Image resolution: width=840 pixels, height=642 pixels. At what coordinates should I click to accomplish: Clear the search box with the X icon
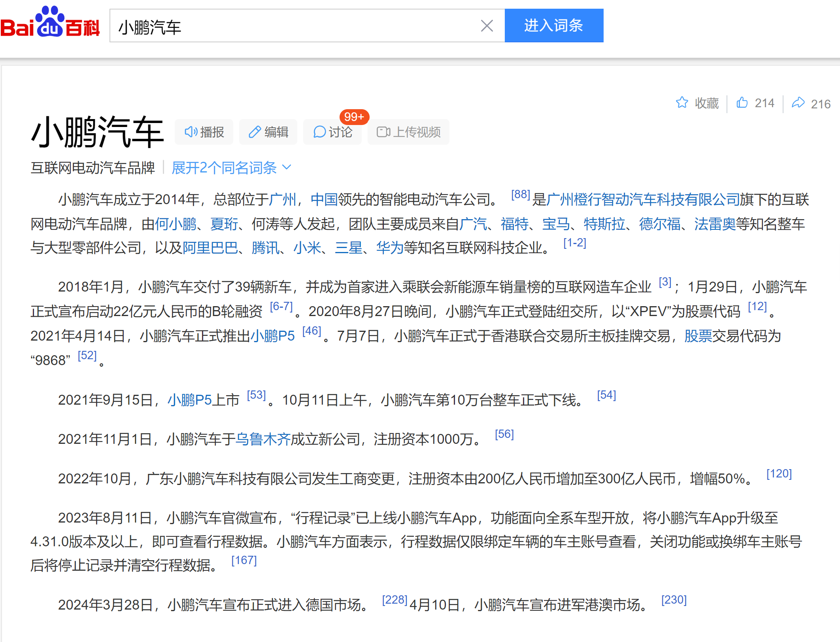[x=487, y=26]
